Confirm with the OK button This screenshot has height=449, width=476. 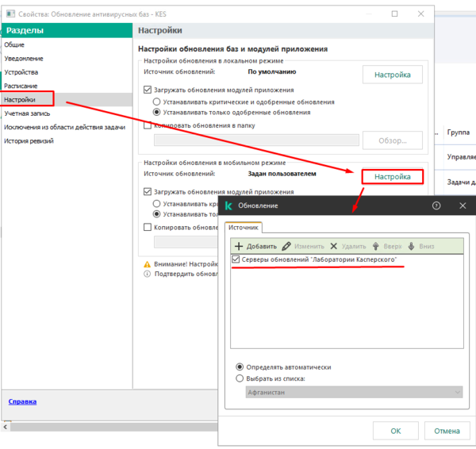click(x=396, y=431)
